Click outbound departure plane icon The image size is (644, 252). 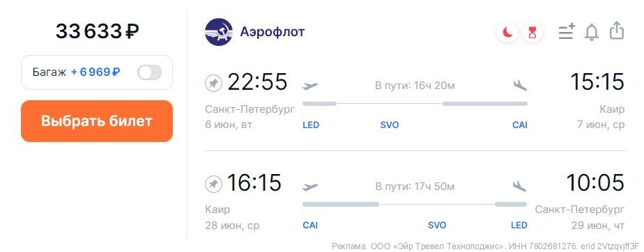click(310, 86)
